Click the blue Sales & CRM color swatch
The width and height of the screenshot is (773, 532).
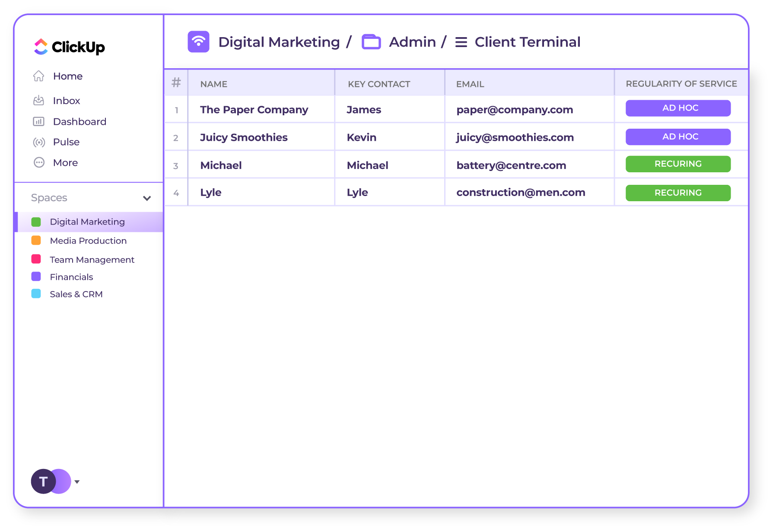coord(36,294)
